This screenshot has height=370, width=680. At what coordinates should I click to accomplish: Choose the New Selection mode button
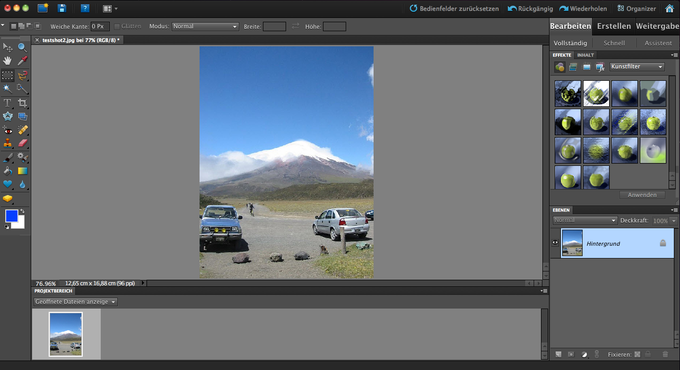point(14,26)
